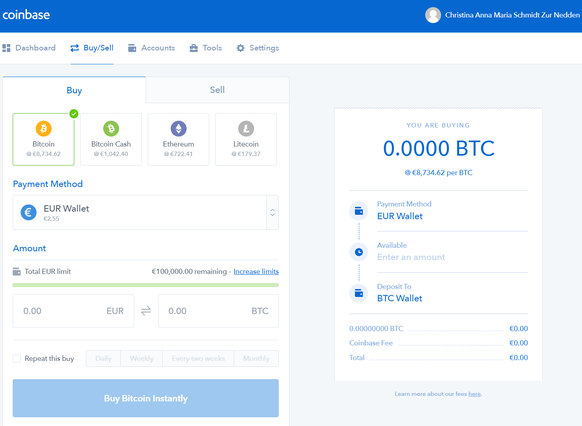Click the Buy/Sell arrows icon

click(x=75, y=48)
